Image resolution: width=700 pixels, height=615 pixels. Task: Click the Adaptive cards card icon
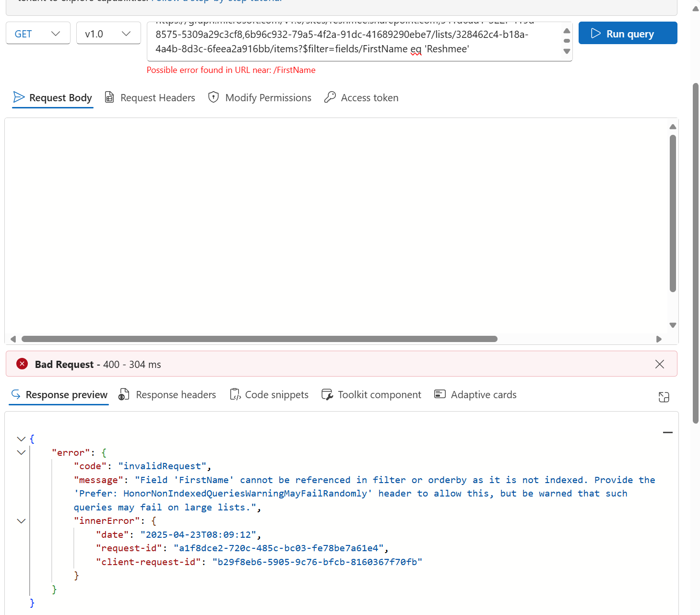440,394
